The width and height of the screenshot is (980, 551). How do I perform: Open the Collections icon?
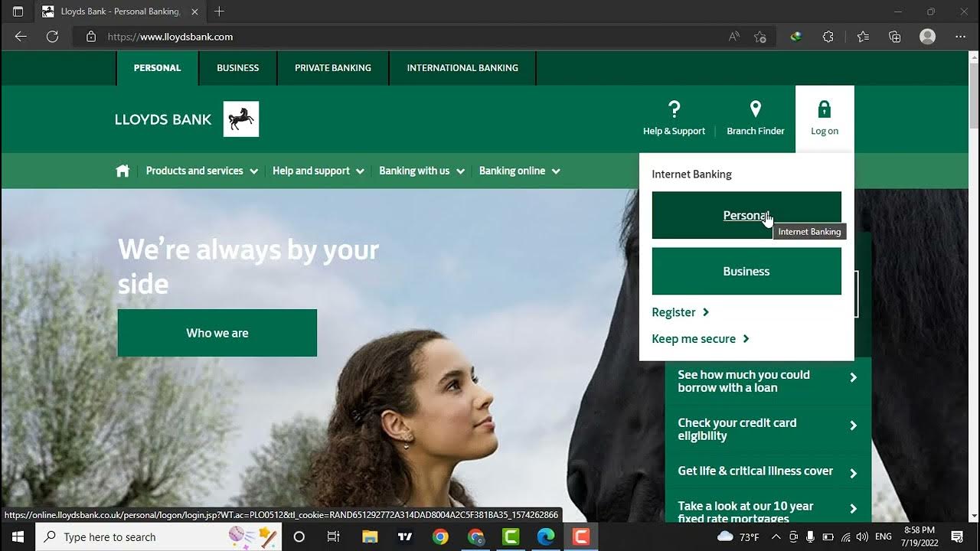coord(894,37)
